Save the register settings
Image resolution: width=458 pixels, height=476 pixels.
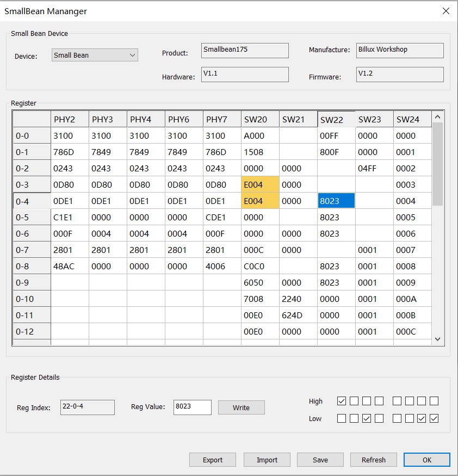pyautogui.click(x=320, y=460)
